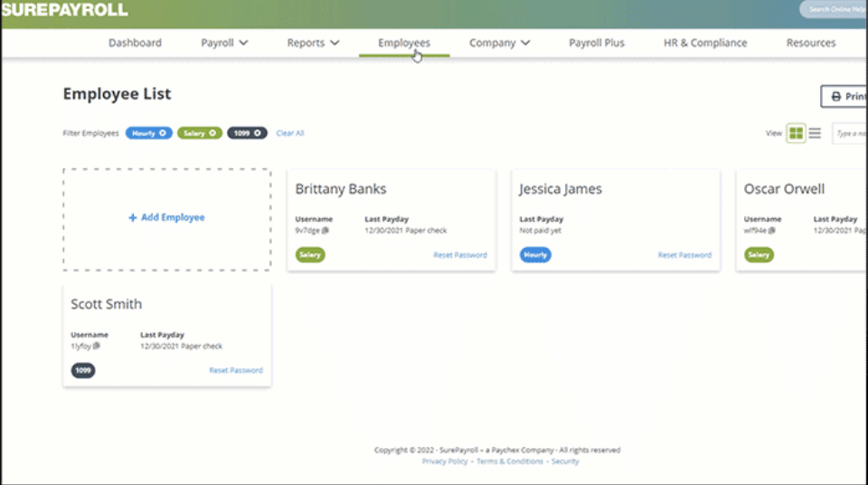
Task: Reset password for Jessica James
Action: pos(684,255)
